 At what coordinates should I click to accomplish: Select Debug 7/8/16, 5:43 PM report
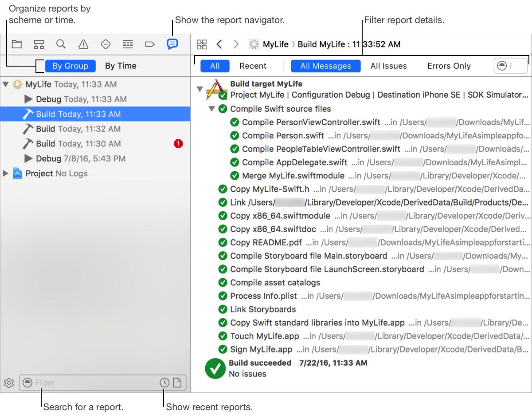pyautogui.click(x=95, y=158)
